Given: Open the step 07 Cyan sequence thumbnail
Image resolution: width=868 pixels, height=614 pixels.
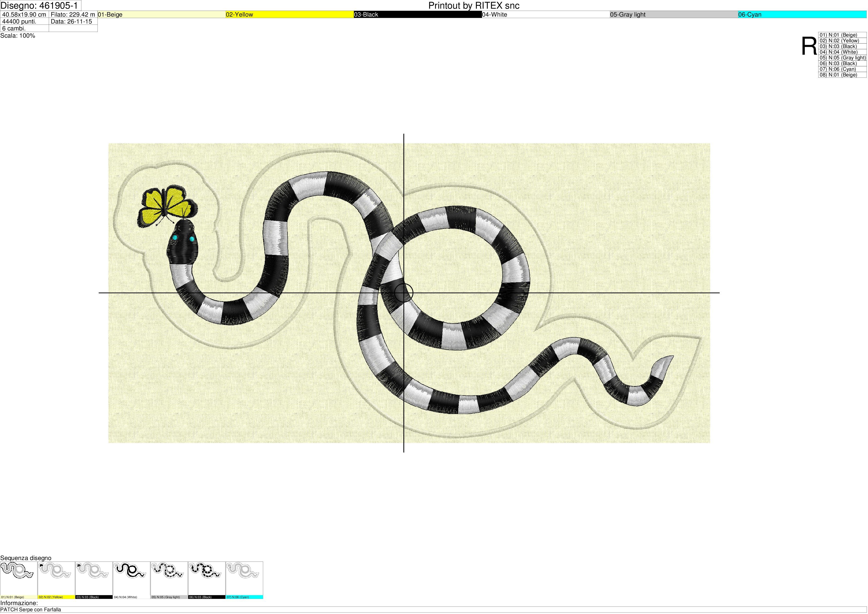Looking at the screenshot, I should click(245, 580).
